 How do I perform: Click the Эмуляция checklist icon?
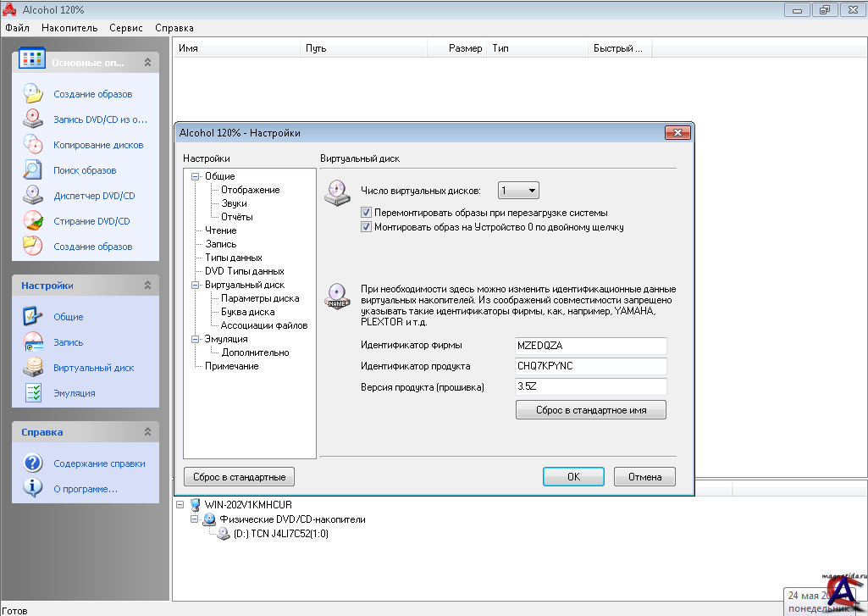[32, 393]
